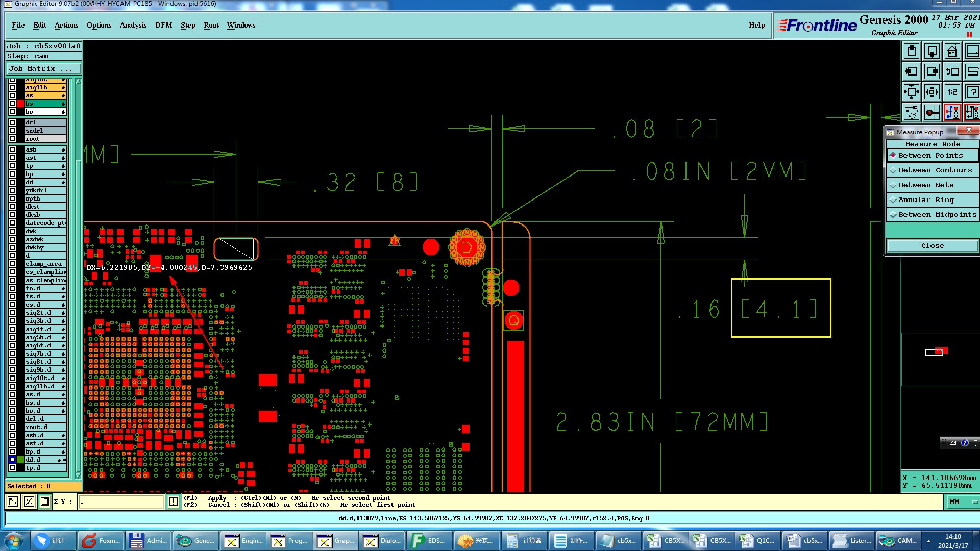The height and width of the screenshot is (551, 980).
Task: Click the pan up icon
Action: pyautogui.click(x=912, y=52)
